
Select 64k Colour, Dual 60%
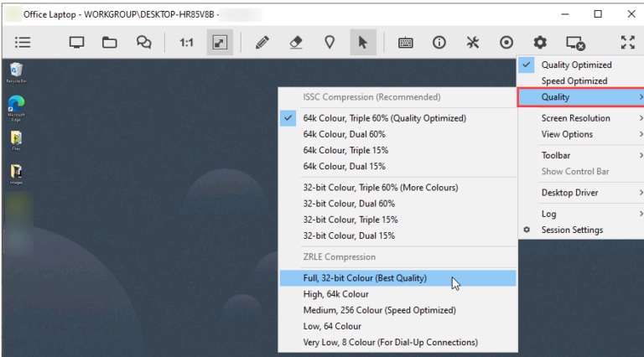tap(397, 134)
